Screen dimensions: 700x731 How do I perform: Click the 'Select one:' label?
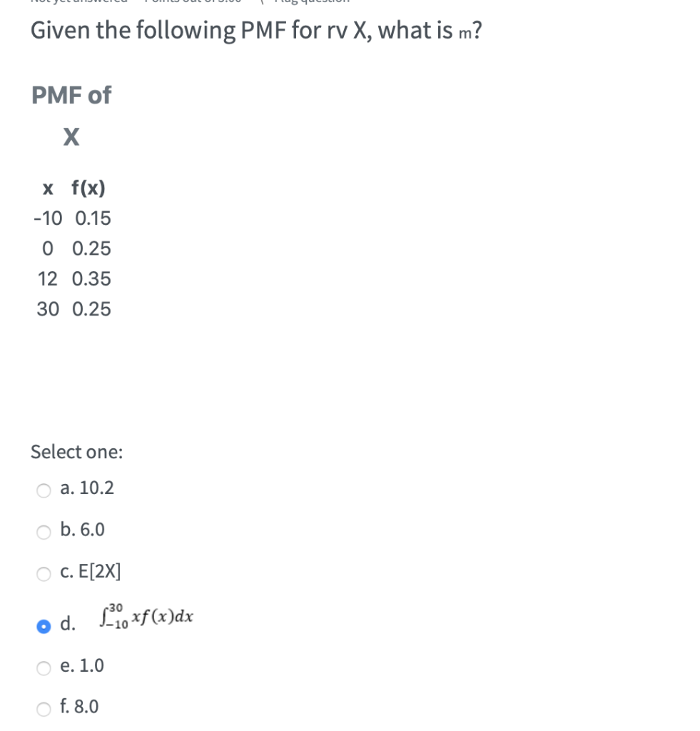click(x=76, y=452)
